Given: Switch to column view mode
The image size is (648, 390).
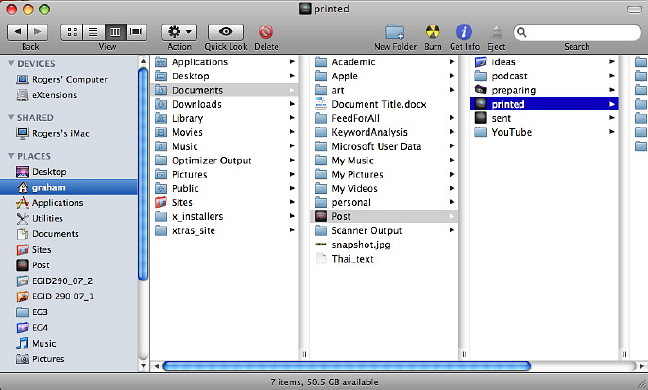Looking at the screenshot, I should (x=115, y=32).
